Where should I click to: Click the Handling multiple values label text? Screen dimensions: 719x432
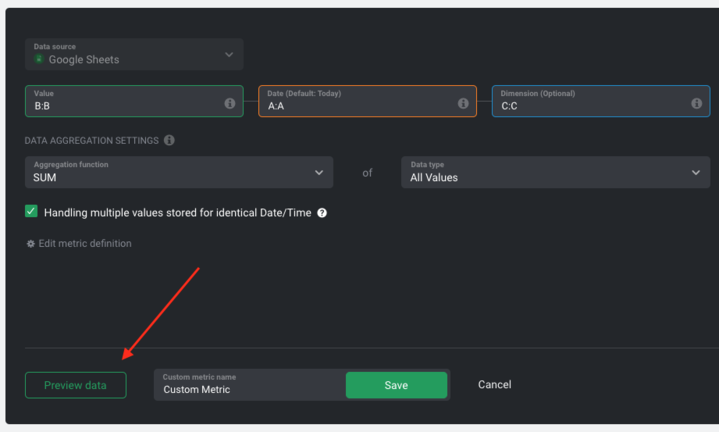[x=177, y=213]
